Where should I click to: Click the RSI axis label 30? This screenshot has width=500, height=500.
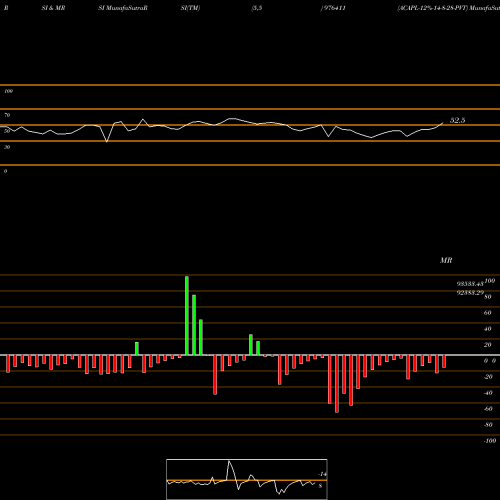pos(7,147)
